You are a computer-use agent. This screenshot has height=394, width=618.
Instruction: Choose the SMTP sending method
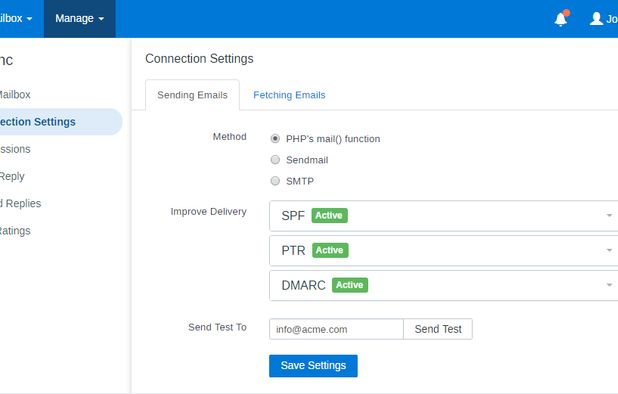[x=275, y=181]
